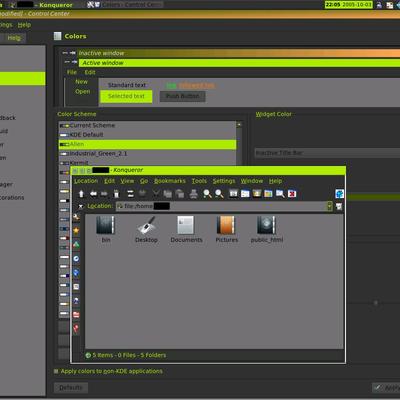
Task: Click the Konqueror animated logo icon
Action: coord(339,194)
